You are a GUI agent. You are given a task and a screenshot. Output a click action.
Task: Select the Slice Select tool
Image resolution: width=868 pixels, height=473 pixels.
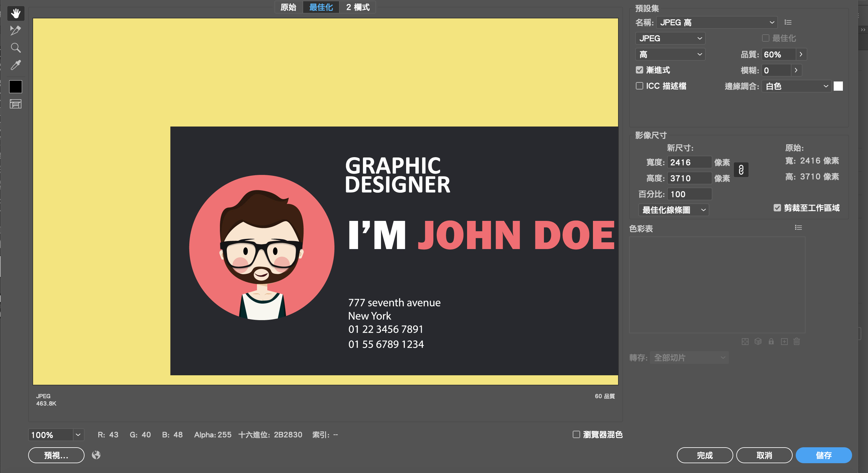16,30
